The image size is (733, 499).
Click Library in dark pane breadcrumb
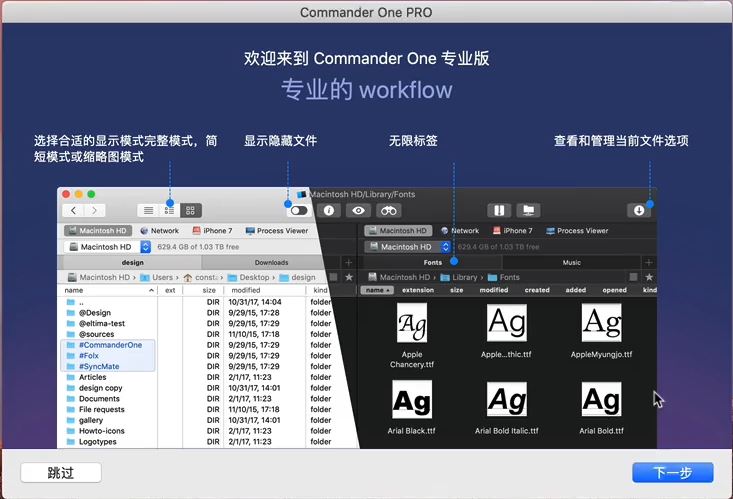(459, 277)
